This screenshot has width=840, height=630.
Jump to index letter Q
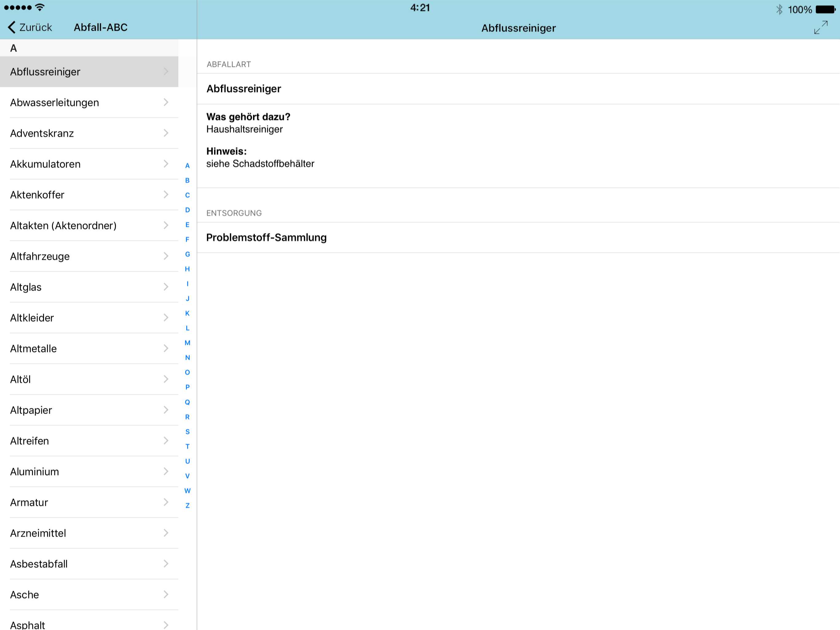(x=187, y=402)
